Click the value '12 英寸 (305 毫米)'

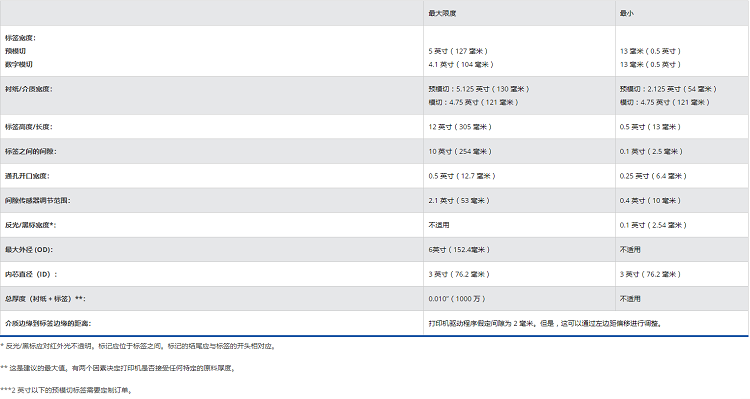coord(460,127)
